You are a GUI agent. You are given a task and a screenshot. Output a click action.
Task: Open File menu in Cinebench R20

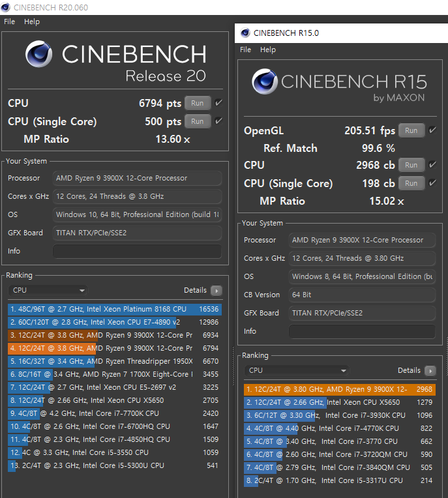(x=9, y=22)
